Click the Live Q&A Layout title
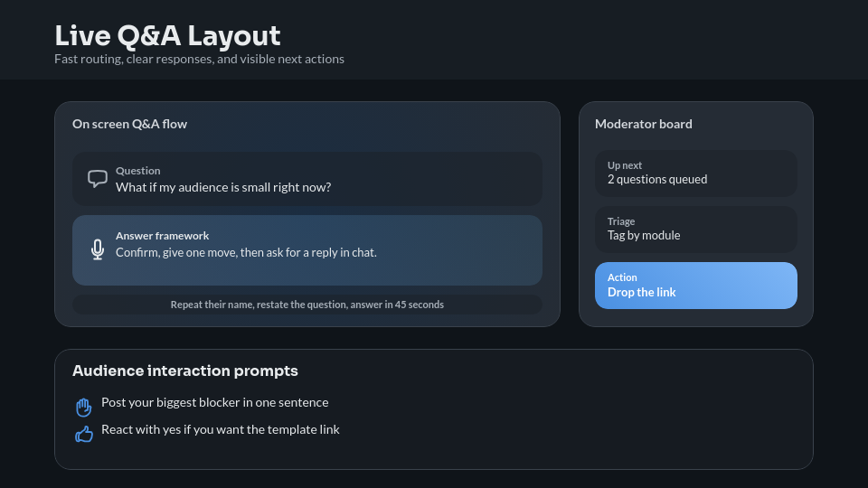This screenshot has height=488, width=868. pyautogui.click(x=167, y=35)
